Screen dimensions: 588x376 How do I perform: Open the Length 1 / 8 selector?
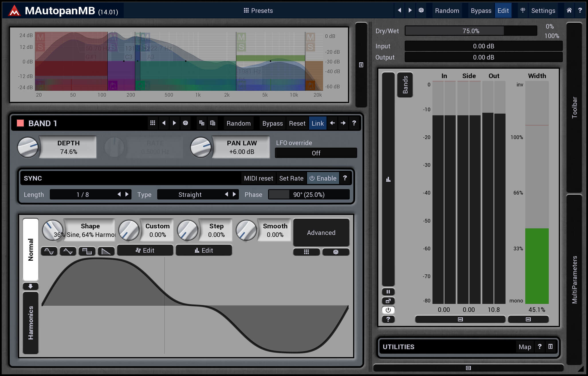point(82,195)
